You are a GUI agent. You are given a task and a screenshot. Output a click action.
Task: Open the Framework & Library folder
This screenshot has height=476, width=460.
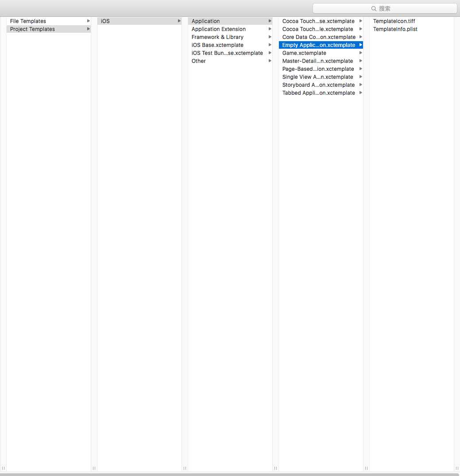pos(230,37)
